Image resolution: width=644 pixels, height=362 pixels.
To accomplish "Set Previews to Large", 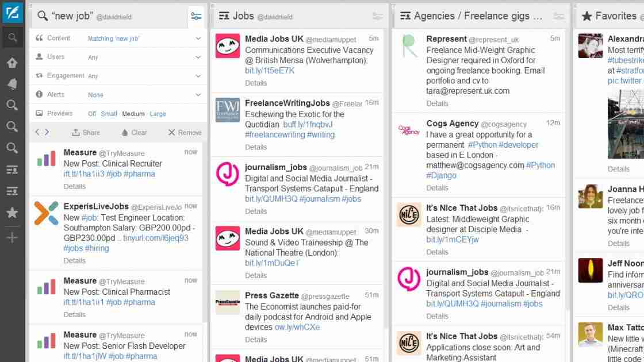I will point(158,114).
